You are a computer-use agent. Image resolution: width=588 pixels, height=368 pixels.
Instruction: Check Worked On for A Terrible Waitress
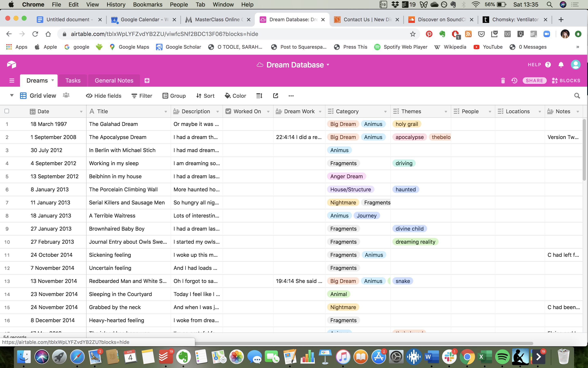[248, 216]
